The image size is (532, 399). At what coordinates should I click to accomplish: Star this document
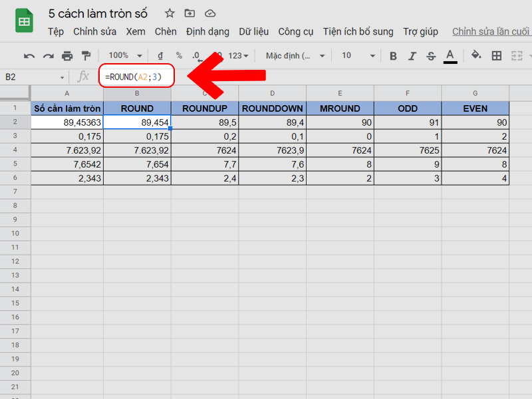170,13
